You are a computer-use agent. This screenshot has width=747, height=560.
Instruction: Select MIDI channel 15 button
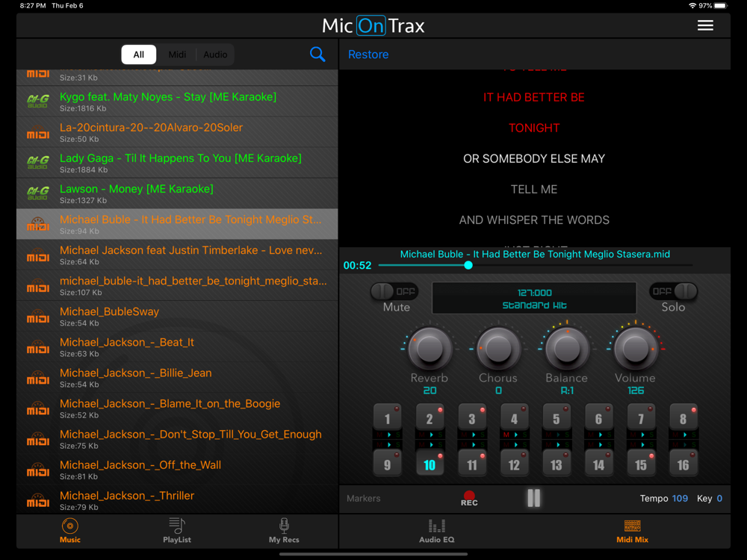[641, 464]
